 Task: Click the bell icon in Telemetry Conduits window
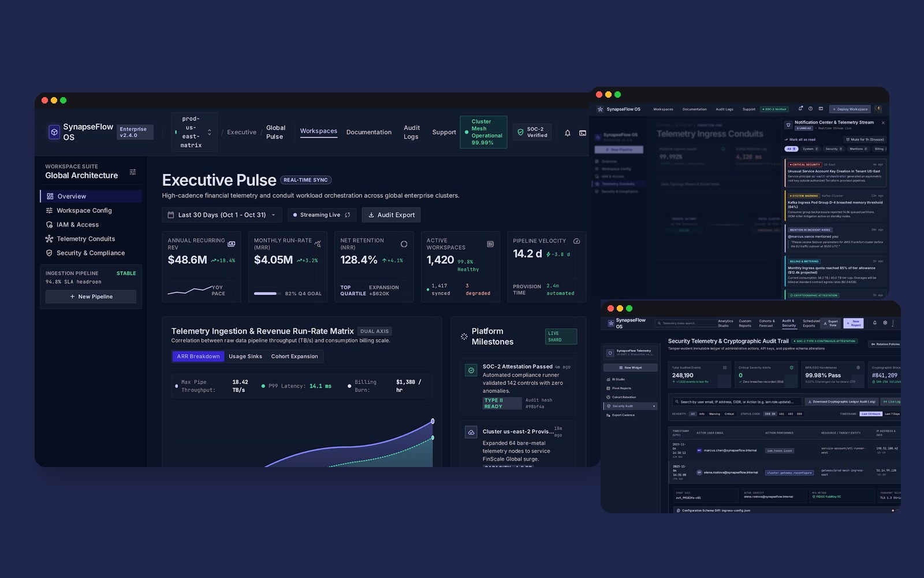pyautogui.click(x=800, y=108)
